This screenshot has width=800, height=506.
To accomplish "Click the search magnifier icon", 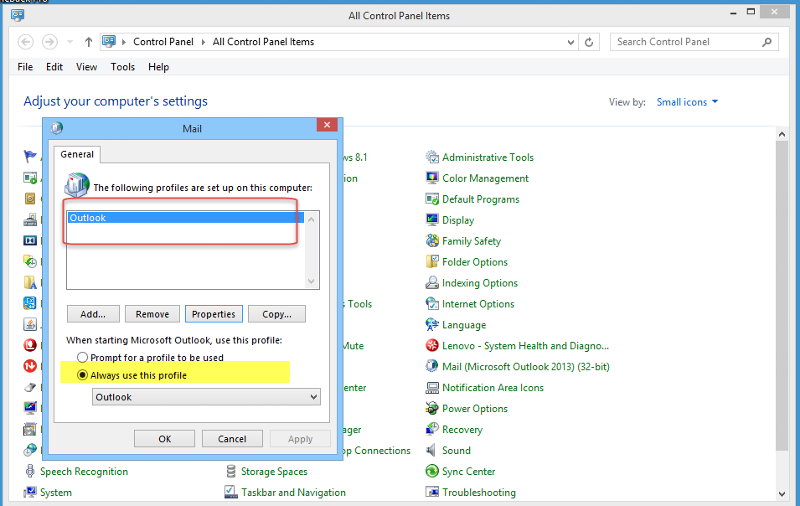I will point(767,42).
